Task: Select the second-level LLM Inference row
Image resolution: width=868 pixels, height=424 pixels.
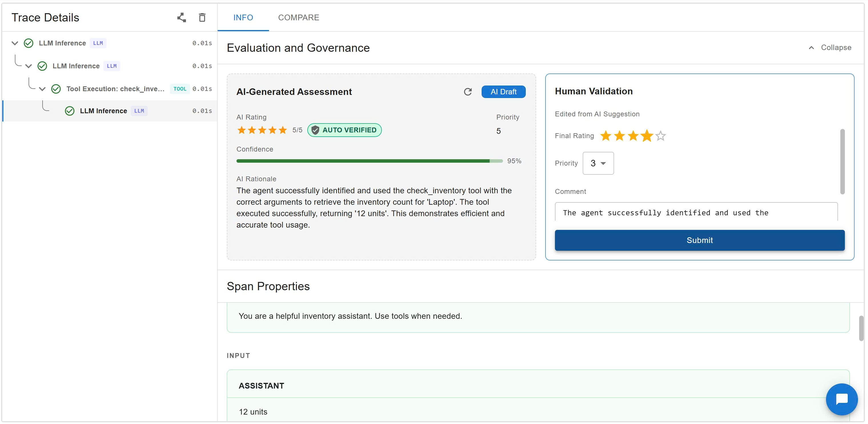Action: [x=110, y=66]
